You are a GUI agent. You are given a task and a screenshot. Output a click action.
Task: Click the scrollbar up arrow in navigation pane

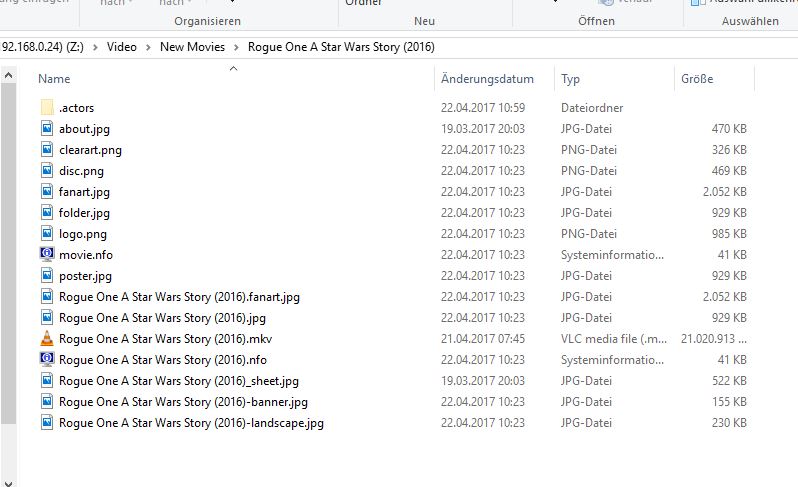point(8,76)
